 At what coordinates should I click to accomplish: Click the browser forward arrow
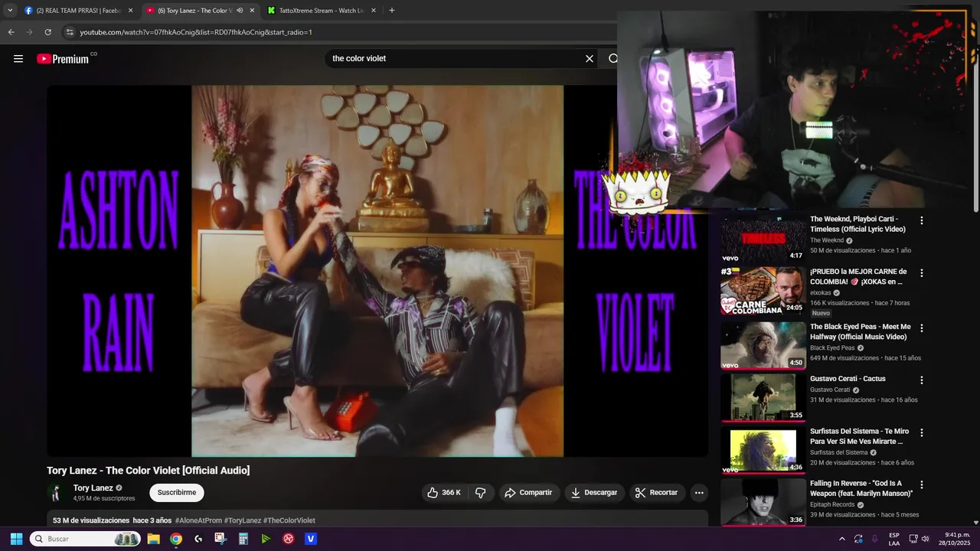pos(29,32)
